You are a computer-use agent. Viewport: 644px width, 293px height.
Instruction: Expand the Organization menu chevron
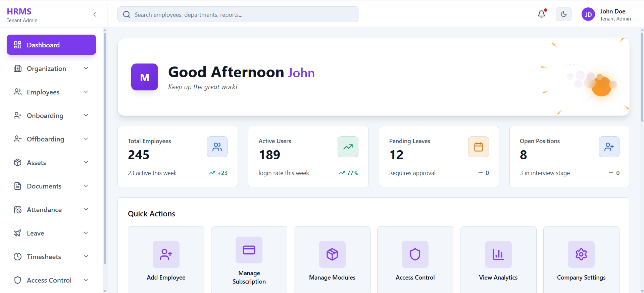[86, 69]
